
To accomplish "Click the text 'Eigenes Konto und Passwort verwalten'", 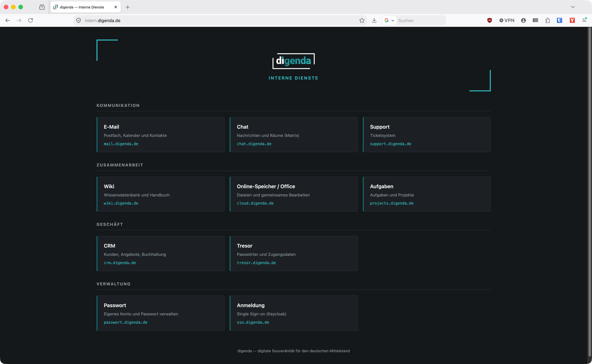I will 141,314.
